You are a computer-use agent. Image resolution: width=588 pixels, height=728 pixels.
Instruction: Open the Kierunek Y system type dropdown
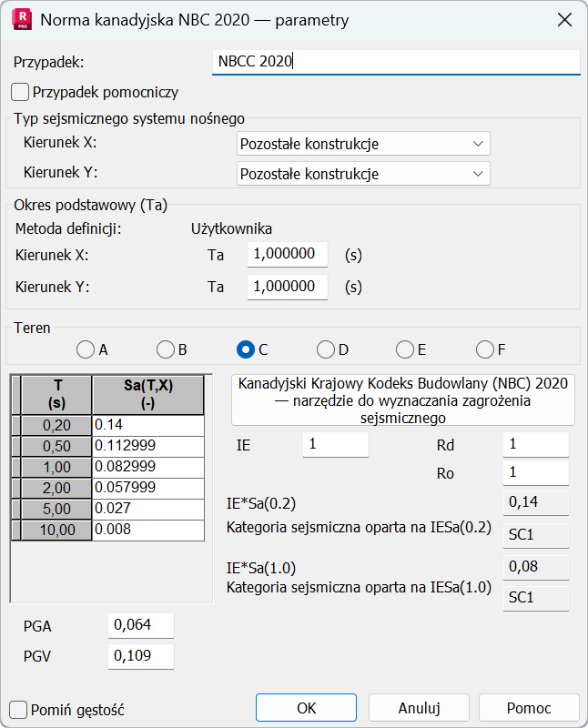363,174
